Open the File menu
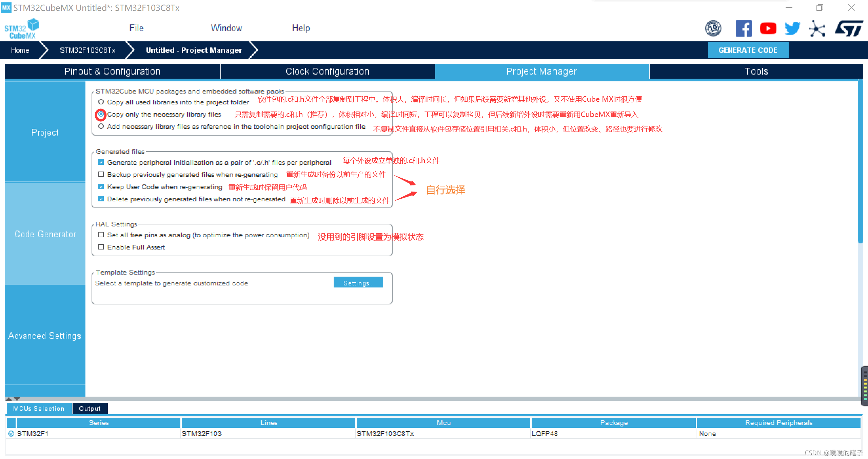The width and height of the screenshot is (868, 459). point(136,28)
